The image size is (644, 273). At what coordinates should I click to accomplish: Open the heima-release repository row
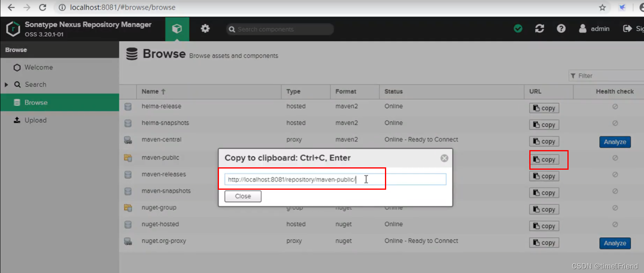pyautogui.click(x=381, y=106)
